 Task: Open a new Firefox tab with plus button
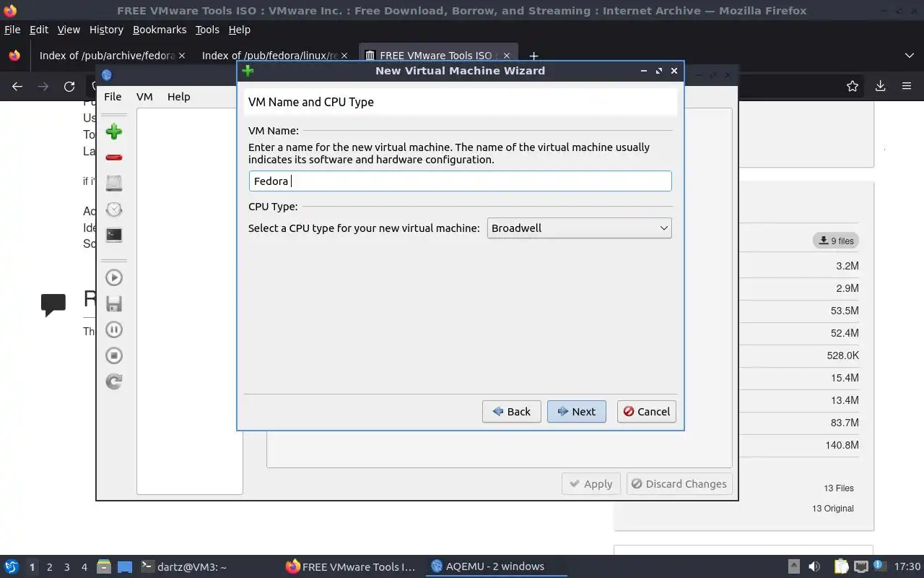[x=533, y=56]
